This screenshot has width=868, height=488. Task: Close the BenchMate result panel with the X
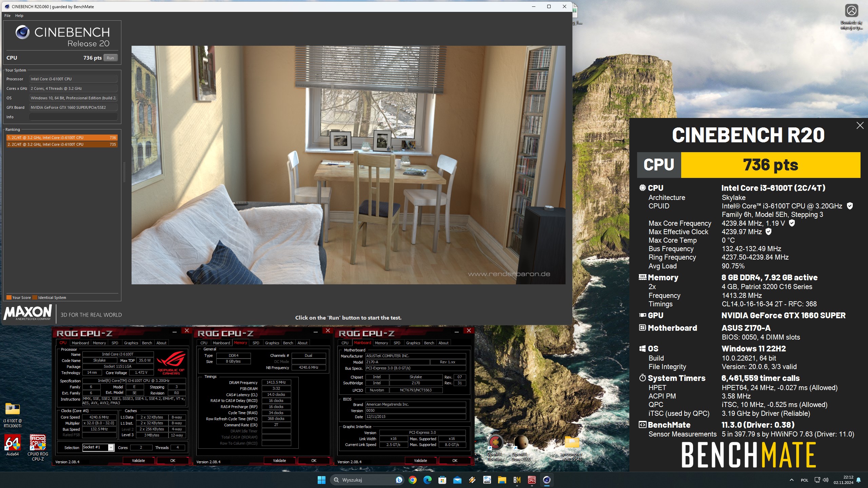click(860, 125)
